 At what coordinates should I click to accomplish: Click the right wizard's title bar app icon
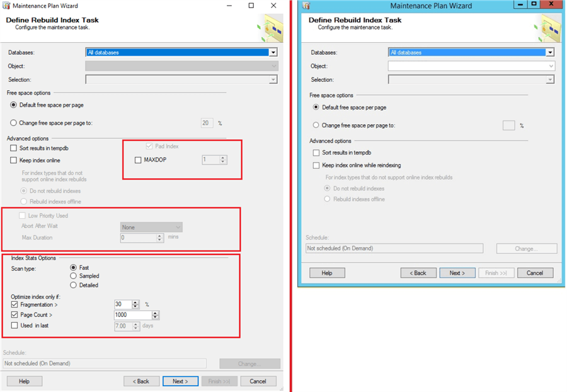[306, 6]
